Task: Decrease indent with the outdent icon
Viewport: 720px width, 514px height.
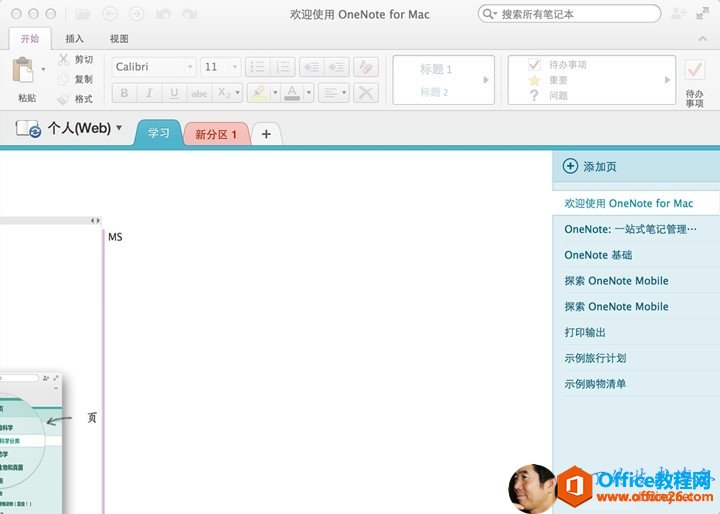Action: tap(312, 67)
